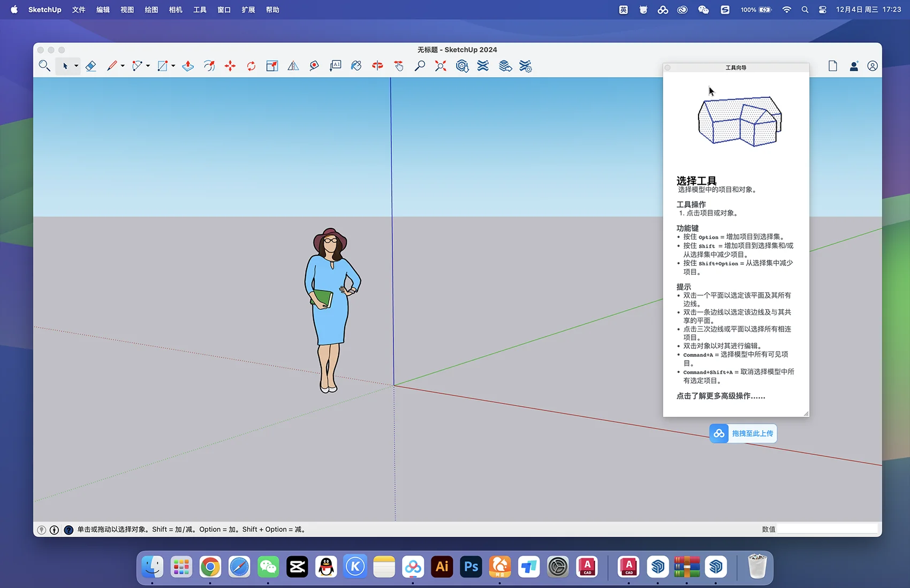Open the Extension Warehouse icon
The width and height of the screenshot is (910, 588).
click(483, 66)
